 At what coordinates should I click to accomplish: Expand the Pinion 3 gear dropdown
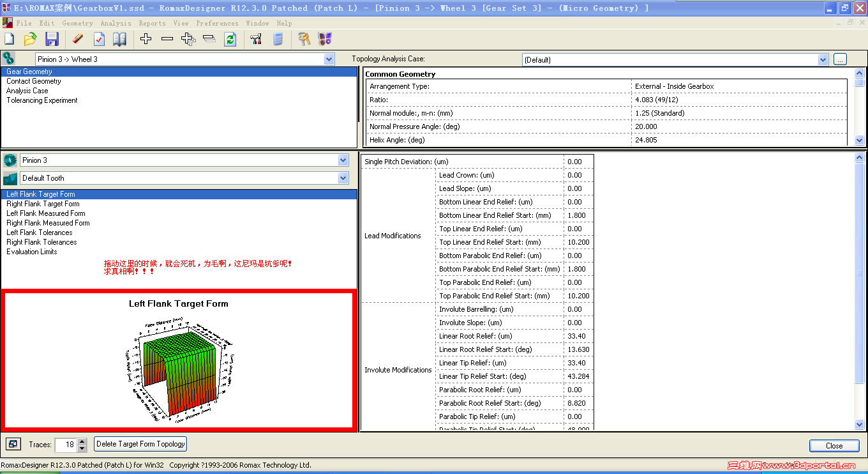pyautogui.click(x=343, y=160)
